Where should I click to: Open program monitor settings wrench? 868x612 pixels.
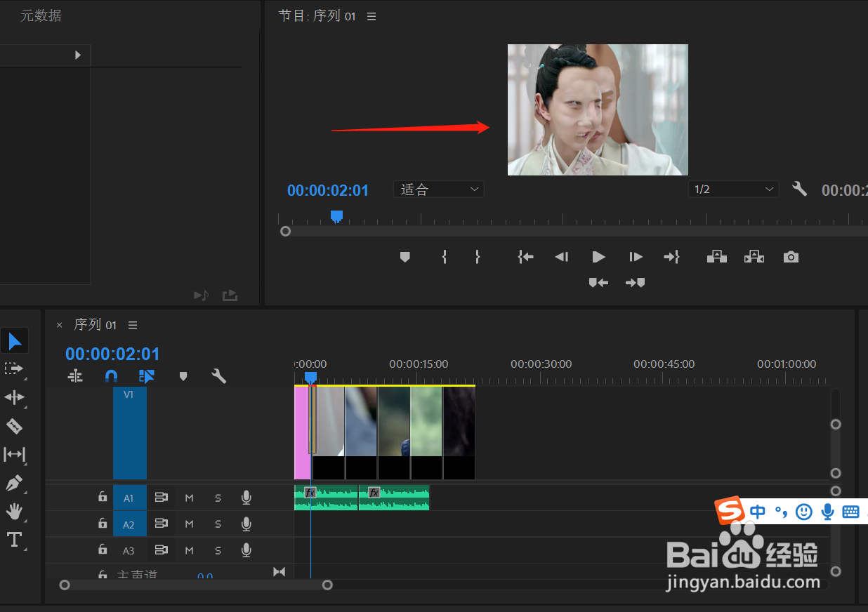point(799,189)
